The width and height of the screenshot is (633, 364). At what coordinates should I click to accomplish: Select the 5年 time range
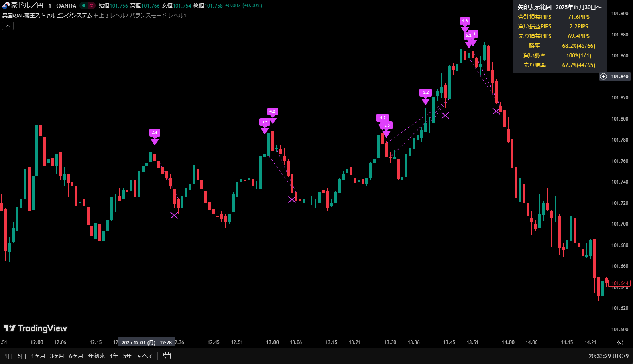[127, 356]
